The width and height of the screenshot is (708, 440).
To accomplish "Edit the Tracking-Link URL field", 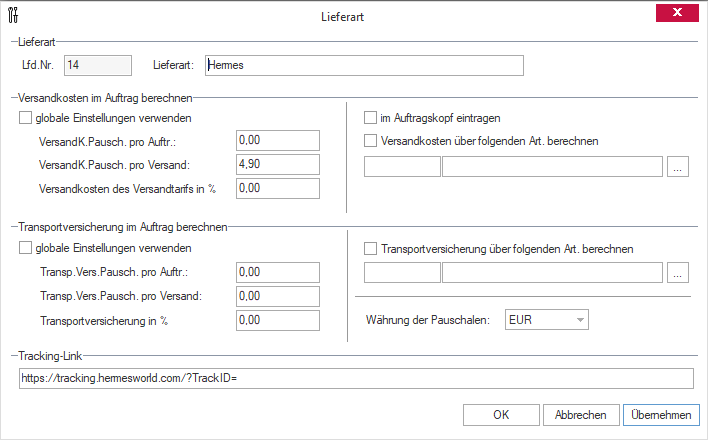I will click(356, 379).
